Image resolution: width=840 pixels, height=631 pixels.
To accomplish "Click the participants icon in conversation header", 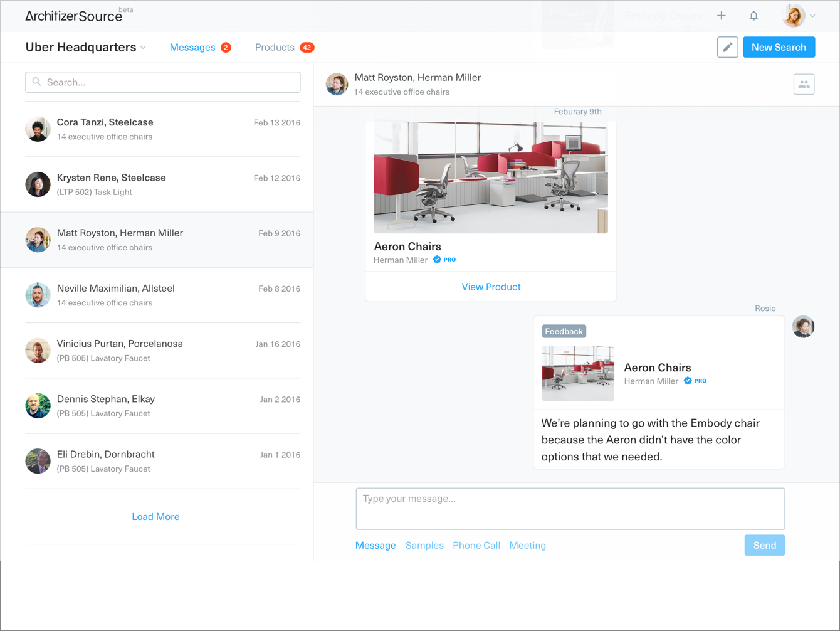I will [x=804, y=84].
